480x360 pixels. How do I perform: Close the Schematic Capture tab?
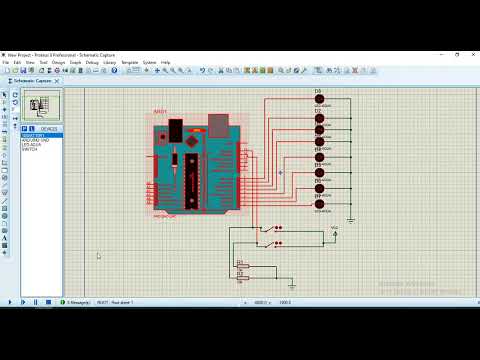point(57,81)
